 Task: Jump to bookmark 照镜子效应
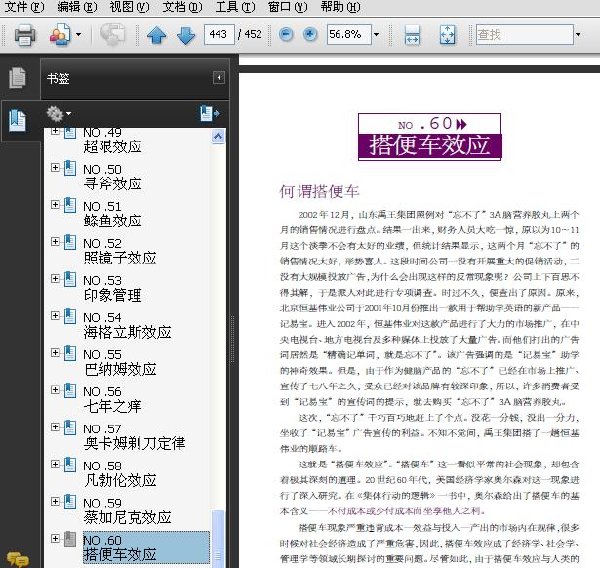pos(120,258)
